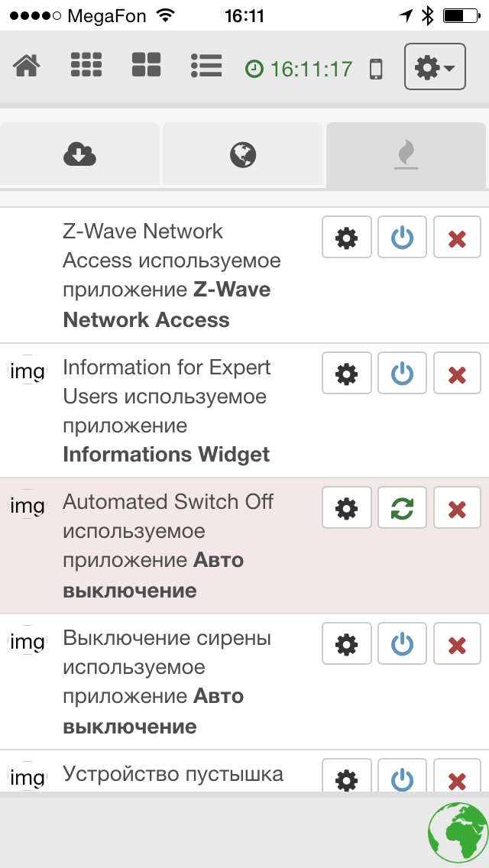The image size is (489, 868).
Task: Open settings for Information for Expert Users
Action: click(347, 374)
